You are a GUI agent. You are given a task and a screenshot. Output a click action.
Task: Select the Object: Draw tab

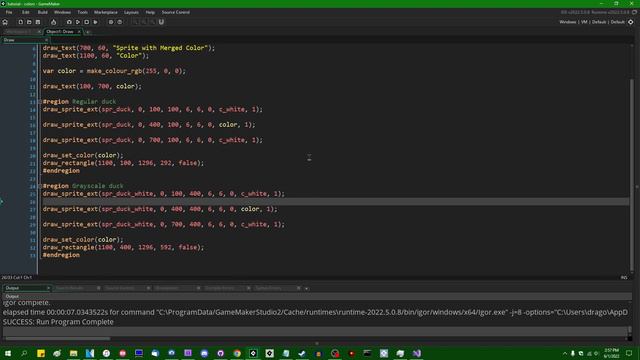tap(60, 31)
